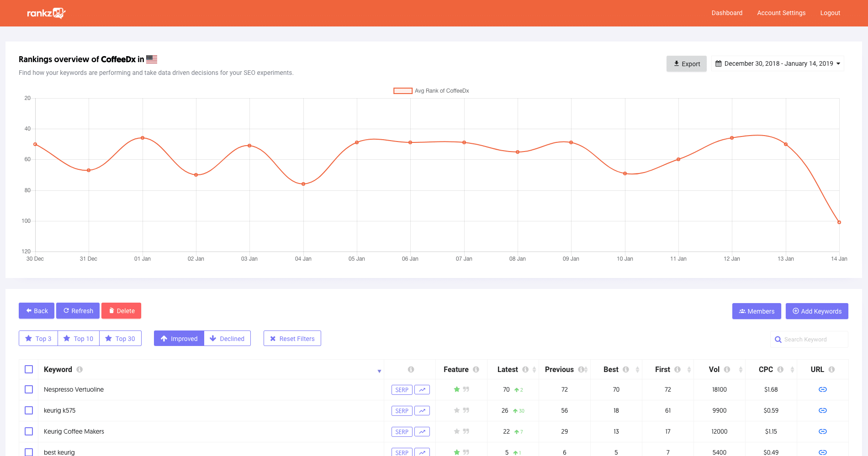The image size is (868, 456).
Task: Click the Add Keywords button
Action: [817, 311]
